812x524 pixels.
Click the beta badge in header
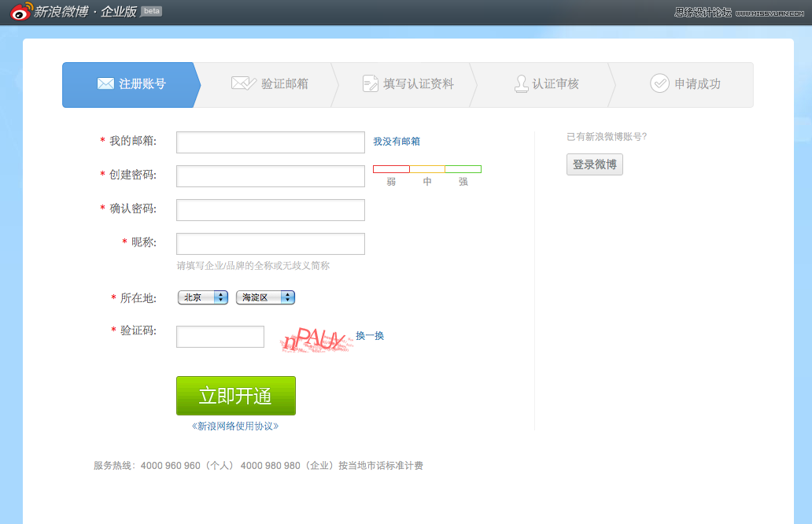[x=151, y=11]
